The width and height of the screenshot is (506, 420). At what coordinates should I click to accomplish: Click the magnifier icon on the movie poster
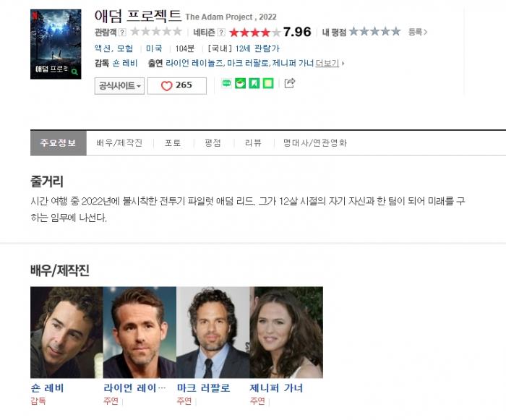coord(74,72)
